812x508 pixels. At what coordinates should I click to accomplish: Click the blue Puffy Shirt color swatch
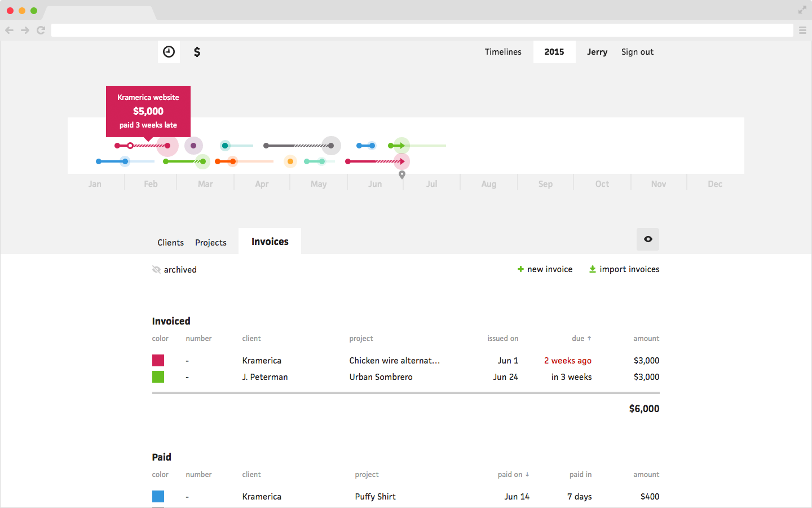tap(158, 497)
